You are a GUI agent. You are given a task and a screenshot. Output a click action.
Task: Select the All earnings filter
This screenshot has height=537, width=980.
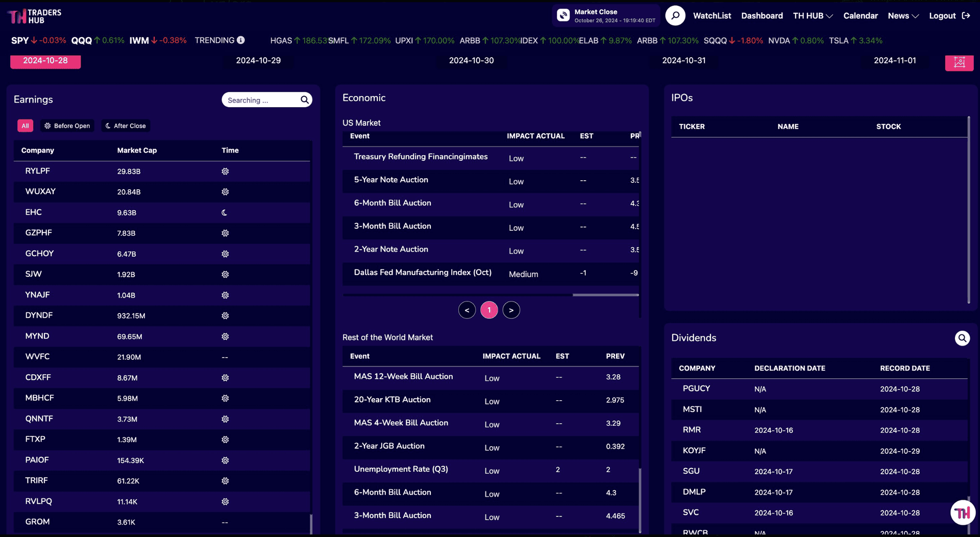click(x=25, y=126)
